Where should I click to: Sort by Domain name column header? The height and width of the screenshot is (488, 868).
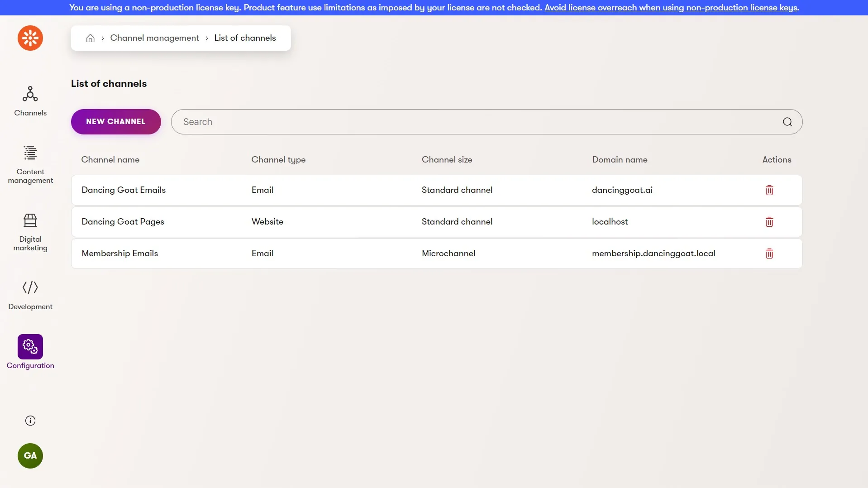(x=620, y=160)
